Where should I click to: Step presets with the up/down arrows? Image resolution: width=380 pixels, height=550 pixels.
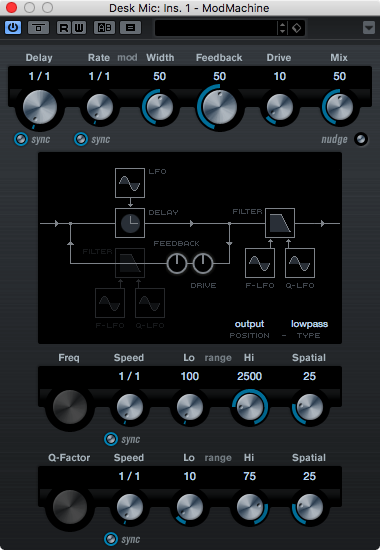(x=282, y=28)
